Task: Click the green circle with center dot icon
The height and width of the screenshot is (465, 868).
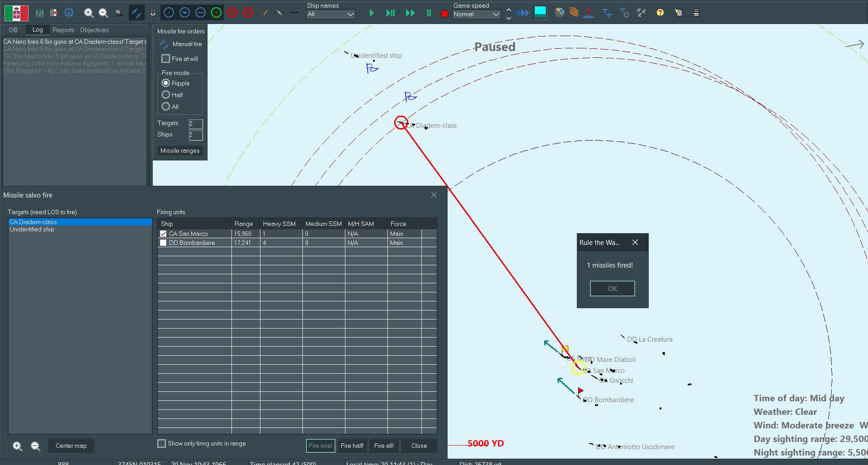Action: click(216, 13)
